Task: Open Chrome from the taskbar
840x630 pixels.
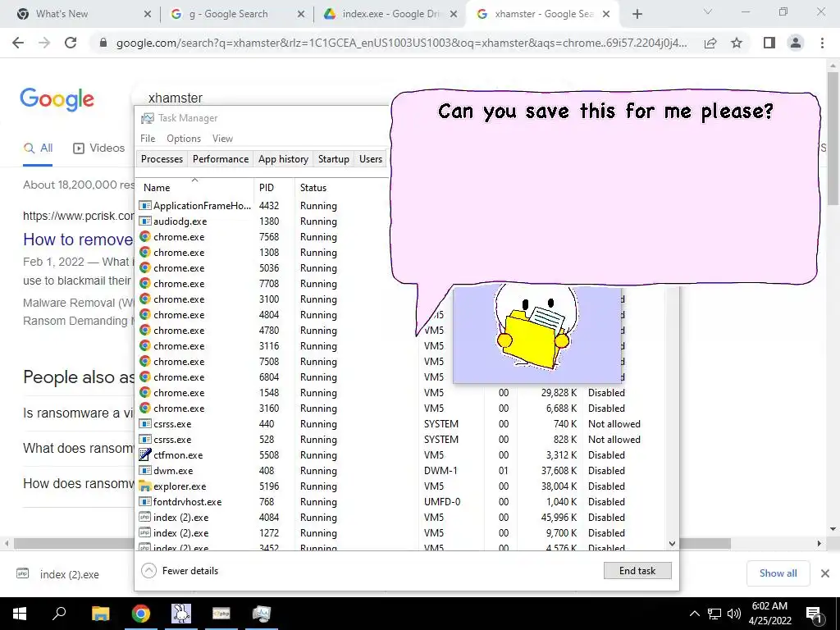Action: coord(141,614)
